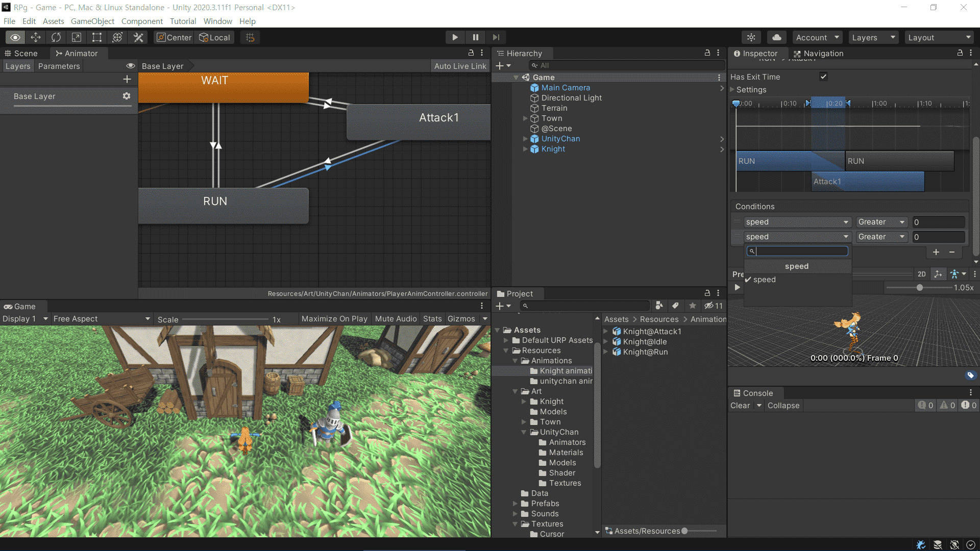Image resolution: width=980 pixels, height=551 pixels.
Task: Toggle preview pivot icon
Action: 938,274
